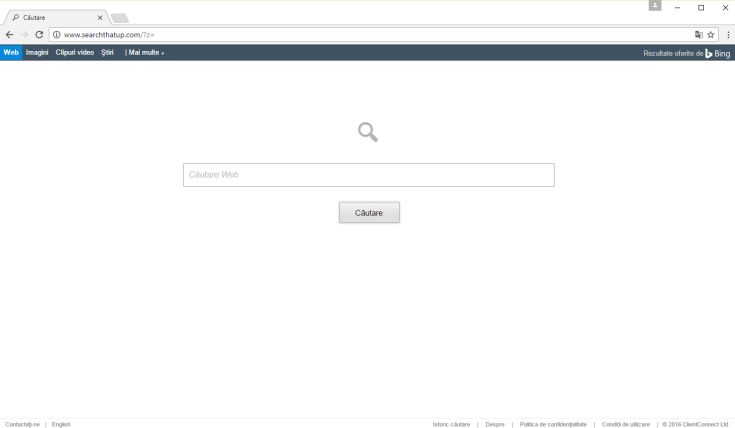Click the browser forward arrow

click(x=24, y=35)
